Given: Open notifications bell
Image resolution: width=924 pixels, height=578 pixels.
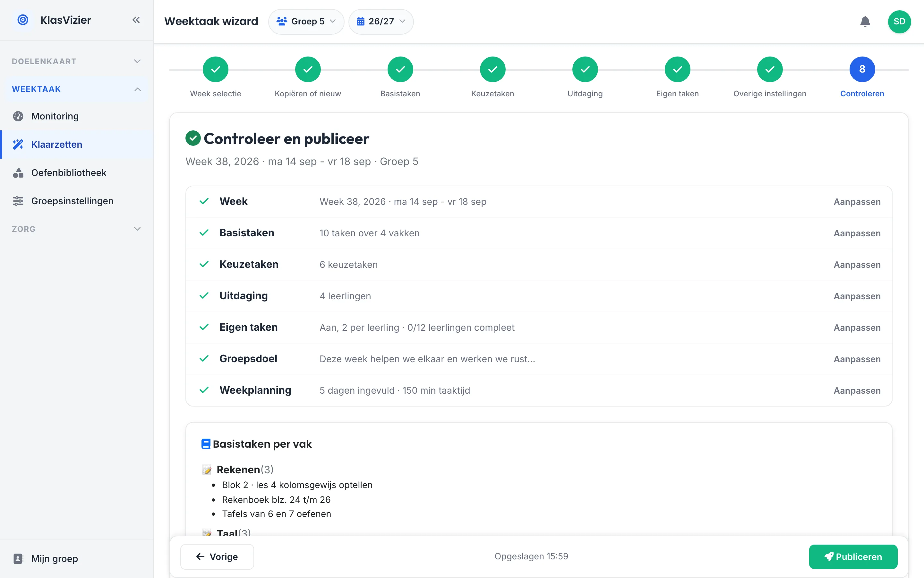Looking at the screenshot, I should pos(865,22).
